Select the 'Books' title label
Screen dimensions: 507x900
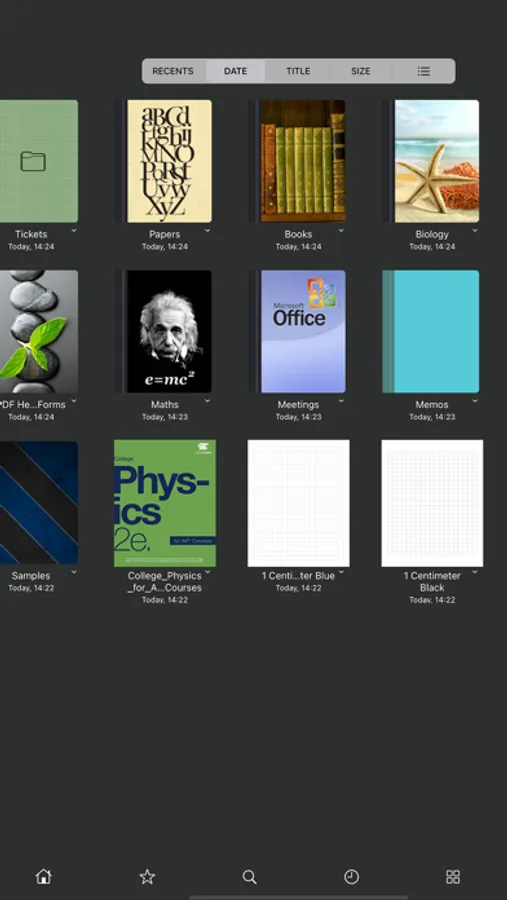pyautogui.click(x=298, y=234)
